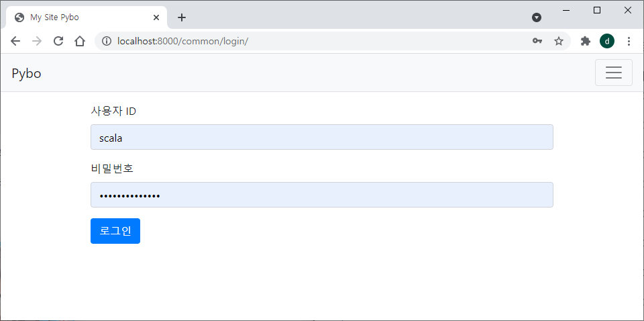Click the forward navigation arrow

point(36,41)
